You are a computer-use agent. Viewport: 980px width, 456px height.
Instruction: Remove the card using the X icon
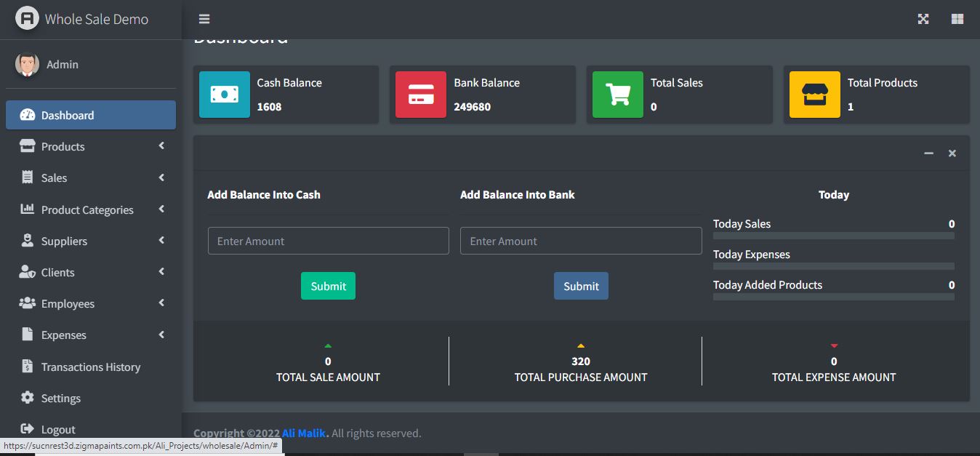952,153
